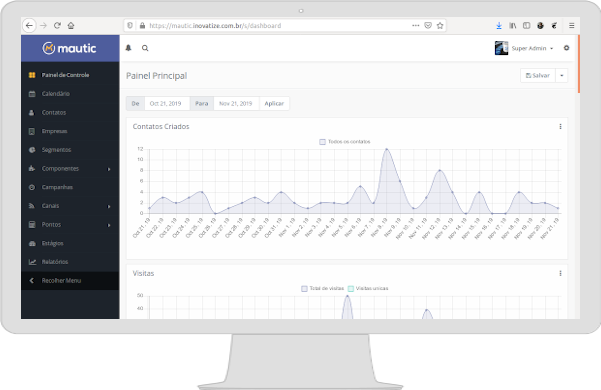Image resolution: width=601 pixels, height=390 pixels.
Task: Open the Firefox hamburger menu
Action: coord(571,26)
